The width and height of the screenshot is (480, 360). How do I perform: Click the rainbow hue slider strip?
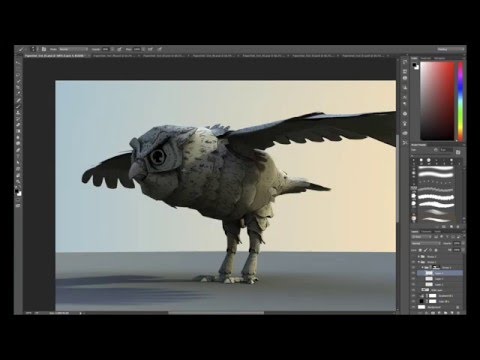(x=460, y=101)
